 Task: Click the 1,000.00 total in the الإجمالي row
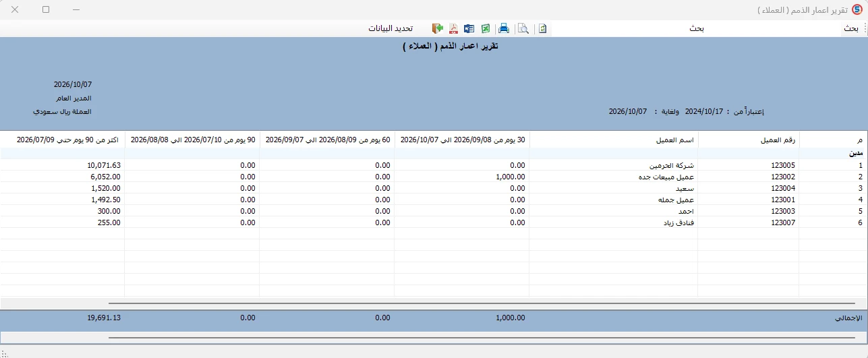[x=511, y=317]
